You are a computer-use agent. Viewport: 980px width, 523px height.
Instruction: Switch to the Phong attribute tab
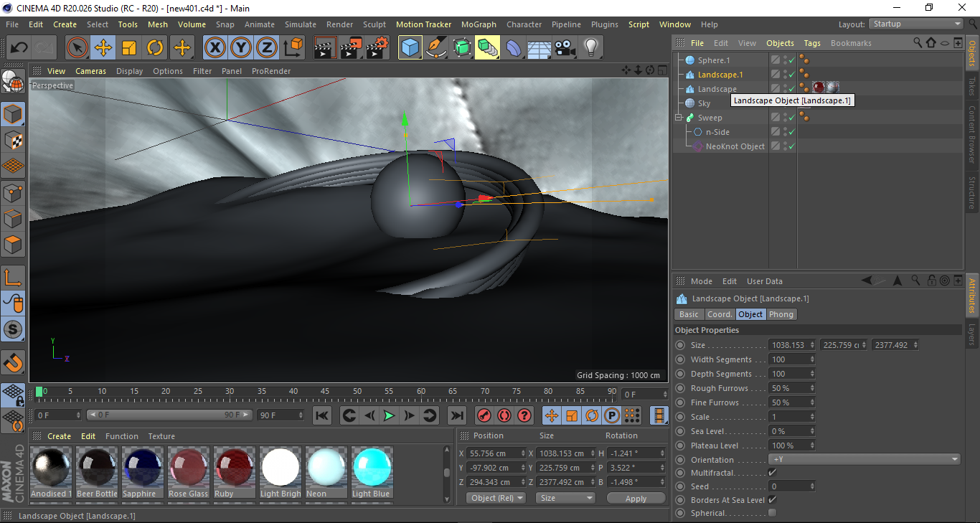781,314
